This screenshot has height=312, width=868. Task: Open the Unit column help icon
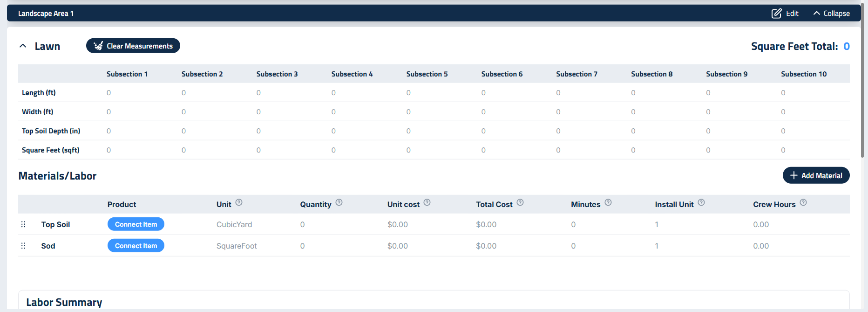[x=239, y=202]
